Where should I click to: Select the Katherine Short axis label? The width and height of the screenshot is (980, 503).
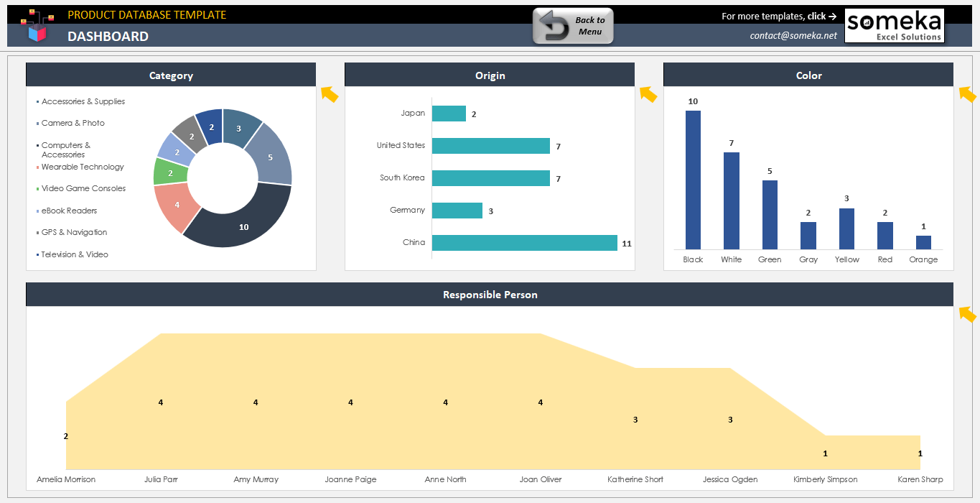(635, 479)
